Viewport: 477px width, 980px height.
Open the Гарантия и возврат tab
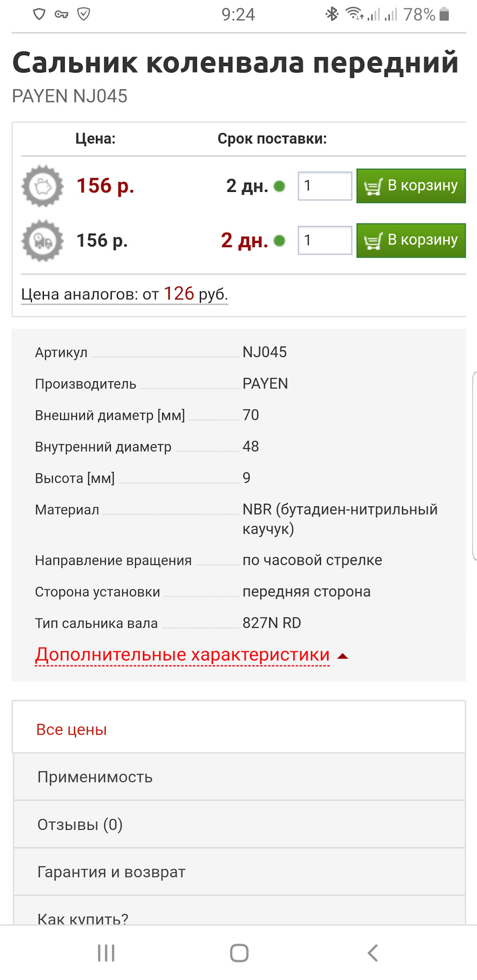[239, 872]
